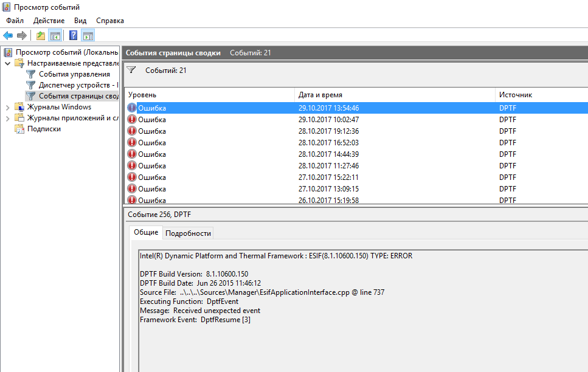The width and height of the screenshot is (588, 372).
Task: Select the 'Диспетчер устройств' filtered view
Action: pyautogui.click(x=74, y=85)
